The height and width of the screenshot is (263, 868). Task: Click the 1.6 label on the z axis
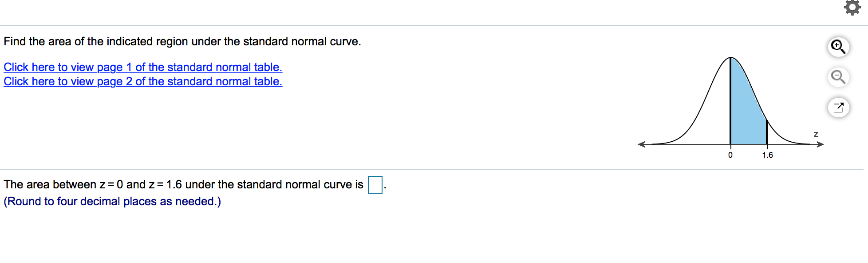pyautogui.click(x=767, y=155)
